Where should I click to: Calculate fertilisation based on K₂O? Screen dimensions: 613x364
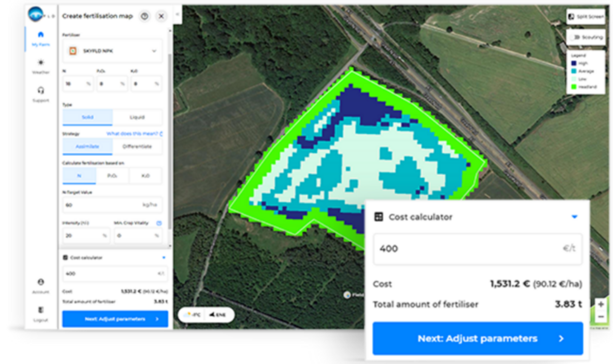145,176
